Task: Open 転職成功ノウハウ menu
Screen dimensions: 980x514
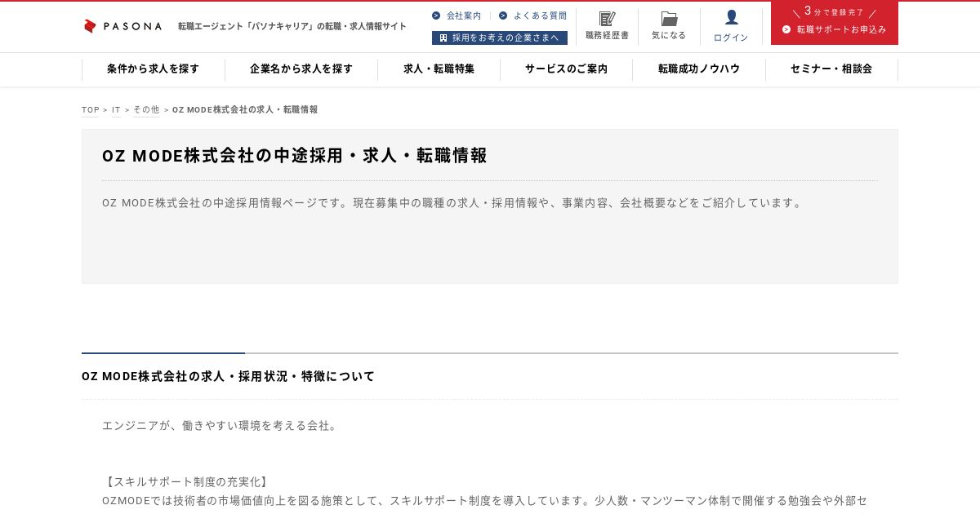Action: tap(699, 69)
